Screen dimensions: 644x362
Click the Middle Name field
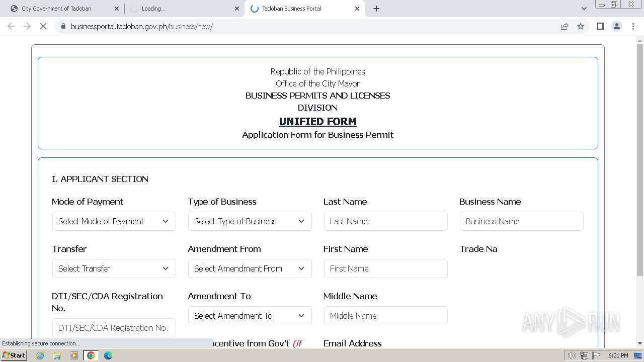[x=386, y=316]
